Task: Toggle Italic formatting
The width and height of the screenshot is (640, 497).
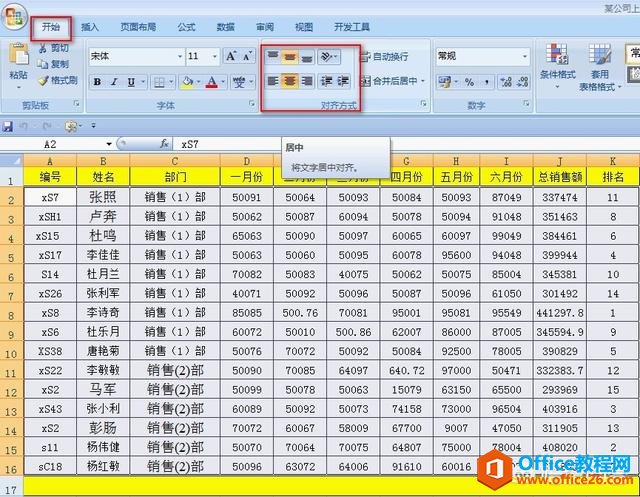Action: click(114, 82)
